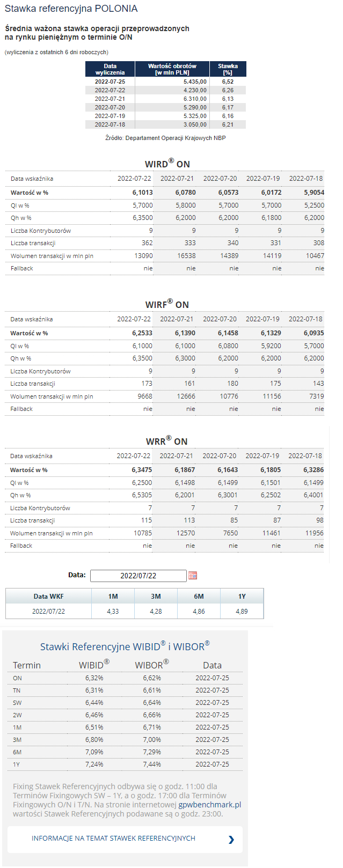343x868 pixels.
Task: Select the 3M column header in WKF table
Action: [156, 597]
